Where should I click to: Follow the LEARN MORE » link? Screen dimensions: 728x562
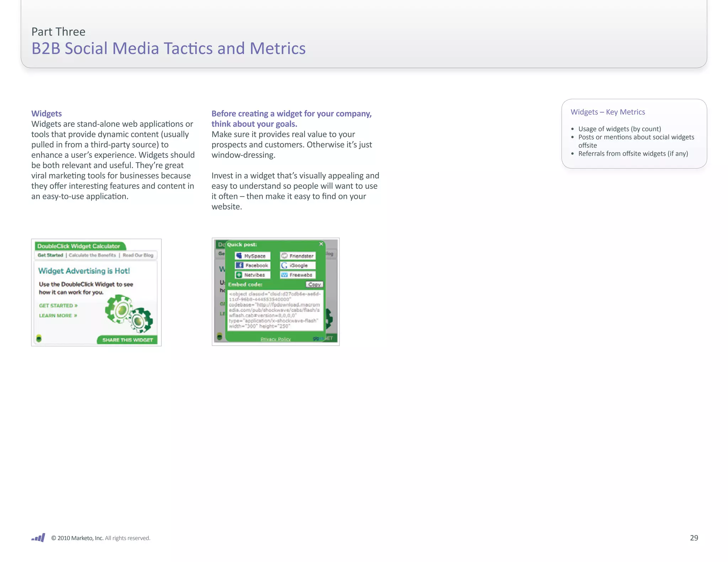(58, 315)
